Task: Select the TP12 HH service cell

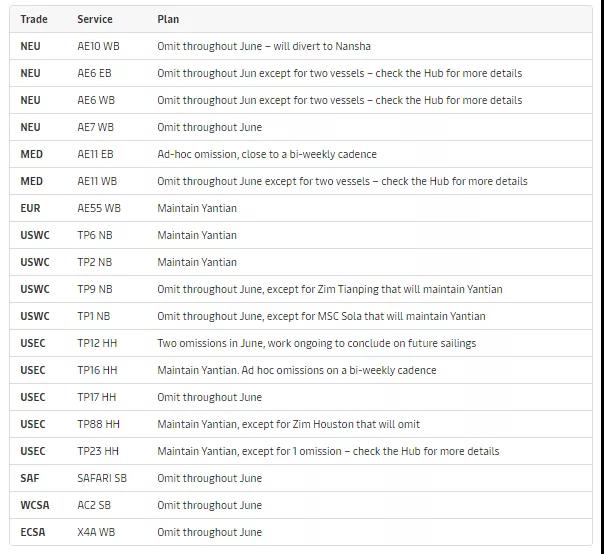Action: pos(97,343)
